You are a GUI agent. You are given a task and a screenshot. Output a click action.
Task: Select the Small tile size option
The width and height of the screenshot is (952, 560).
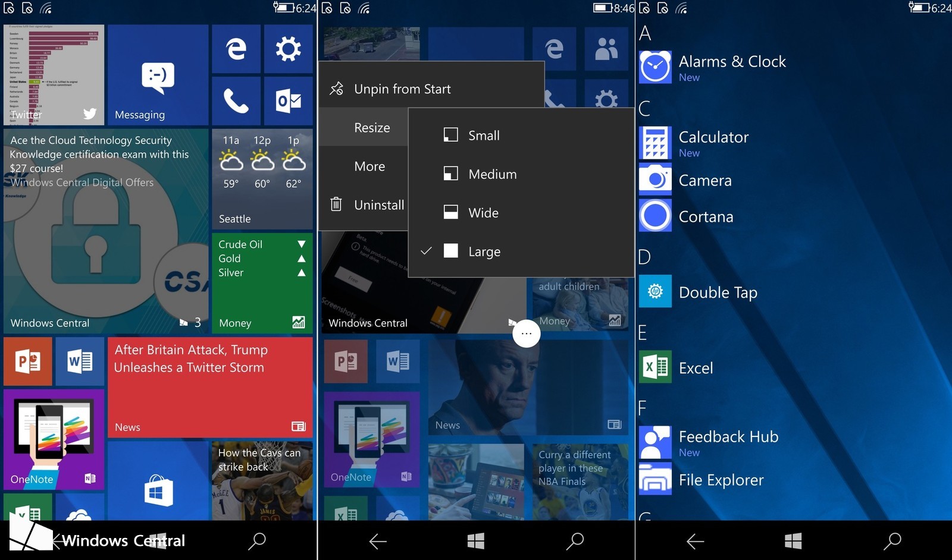click(484, 136)
